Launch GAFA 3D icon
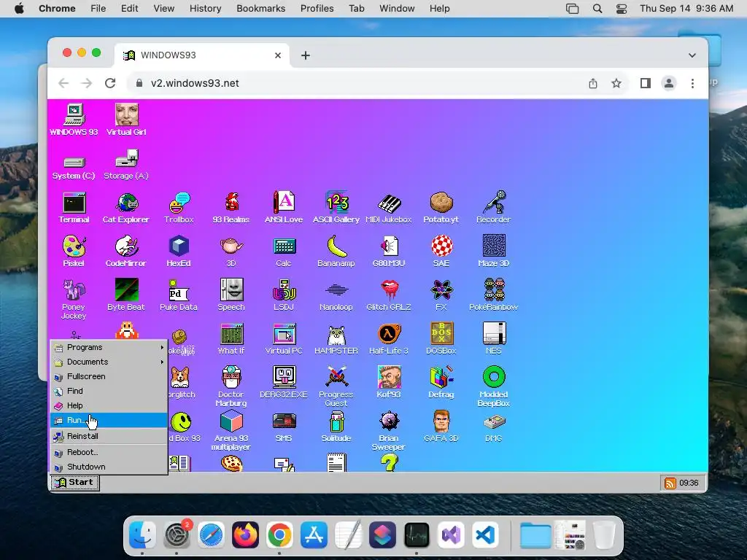The image size is (747, 560). tap(441, 426)
